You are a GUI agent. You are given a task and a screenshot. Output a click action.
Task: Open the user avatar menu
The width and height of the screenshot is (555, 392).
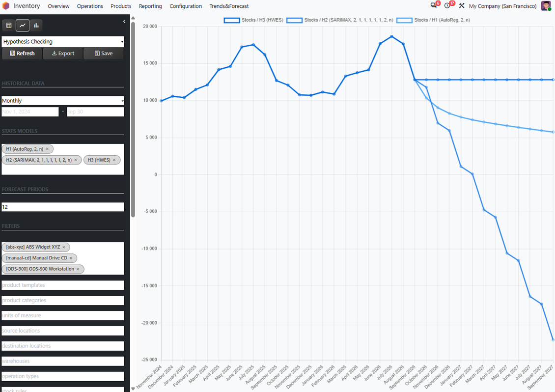[x=546, y=6]
